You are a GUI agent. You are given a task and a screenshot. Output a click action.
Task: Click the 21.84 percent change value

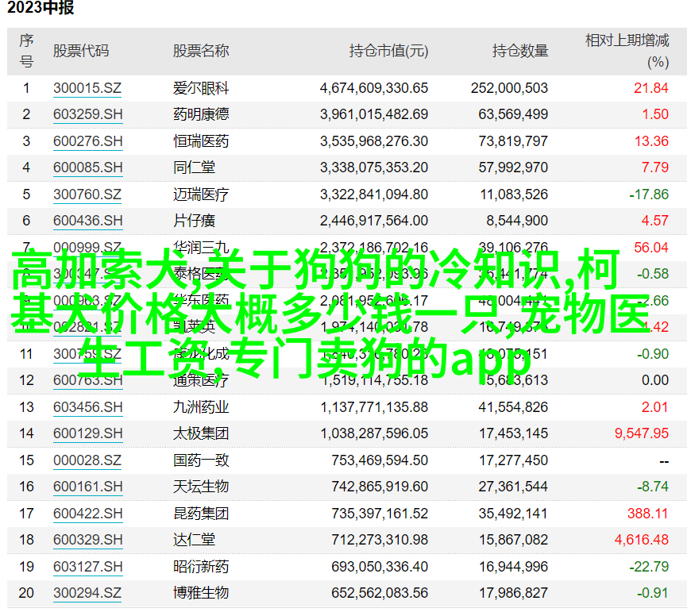pyautogui.click(x=651, y=88)
